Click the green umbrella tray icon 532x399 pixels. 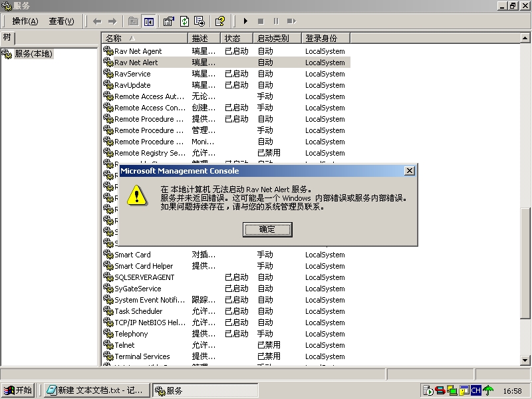(488, 390)
